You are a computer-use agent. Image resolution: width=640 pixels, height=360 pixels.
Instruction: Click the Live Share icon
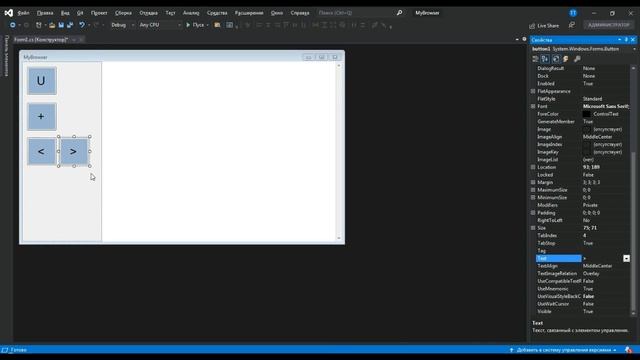click(x=532, y=26)
